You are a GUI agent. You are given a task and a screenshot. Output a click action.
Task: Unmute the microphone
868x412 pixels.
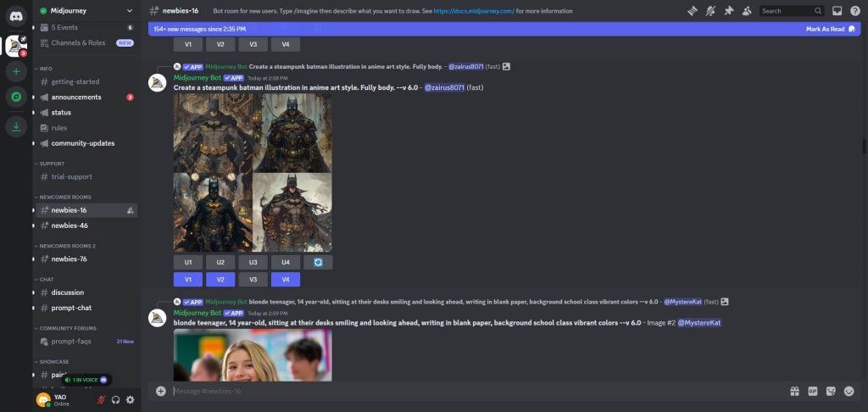[101, 399]
